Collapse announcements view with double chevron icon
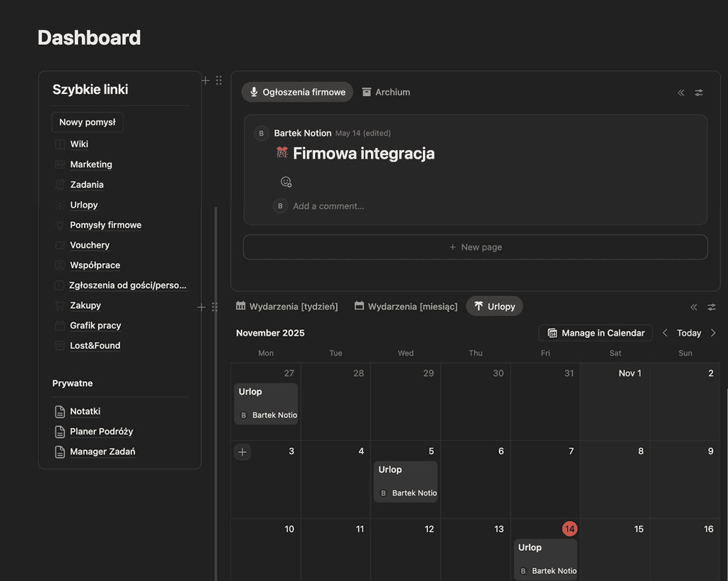Viewport: 728px width, 581px height. point(681,92)
